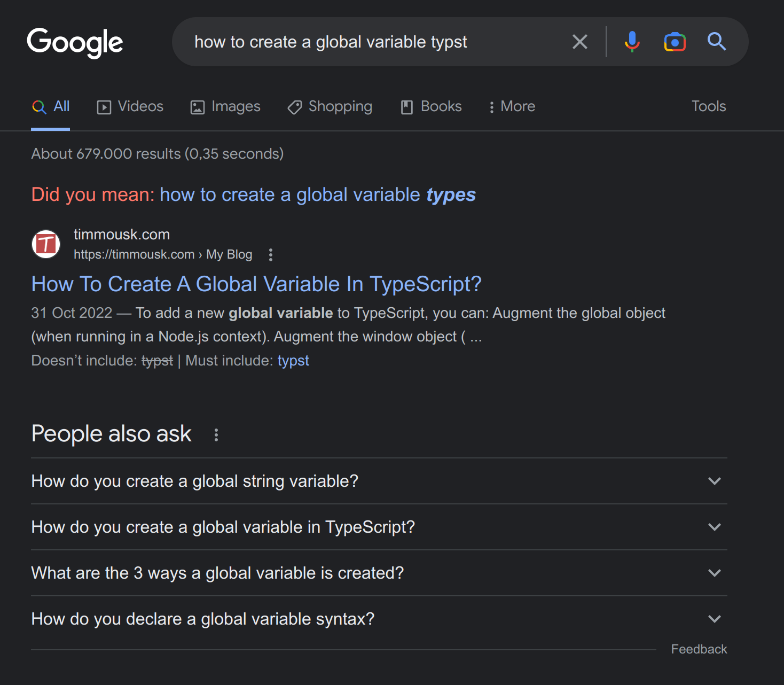Viewport: 784px width, 685px height.
Task: Require 'typst' by clicking its must-include link
Action: [293, 360]
